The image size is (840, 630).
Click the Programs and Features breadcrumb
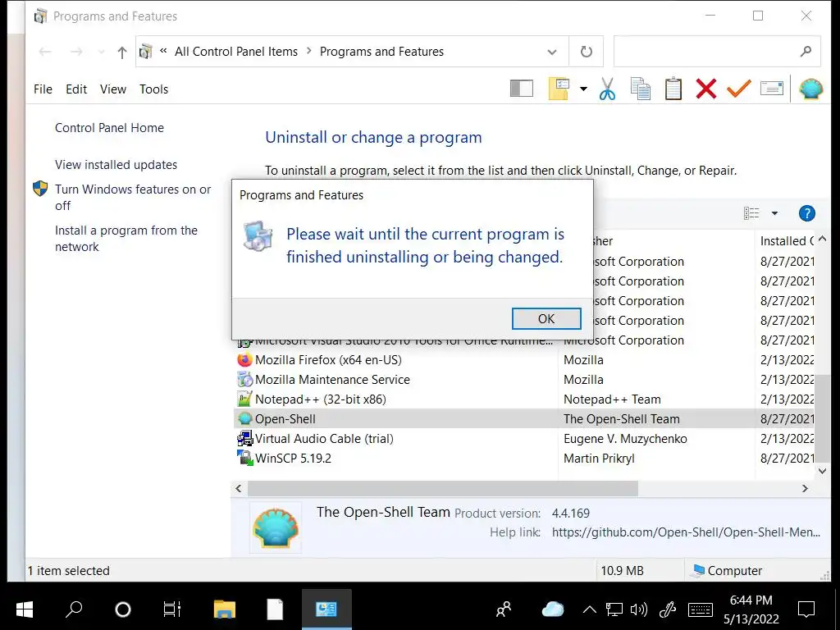coord(381,52)
